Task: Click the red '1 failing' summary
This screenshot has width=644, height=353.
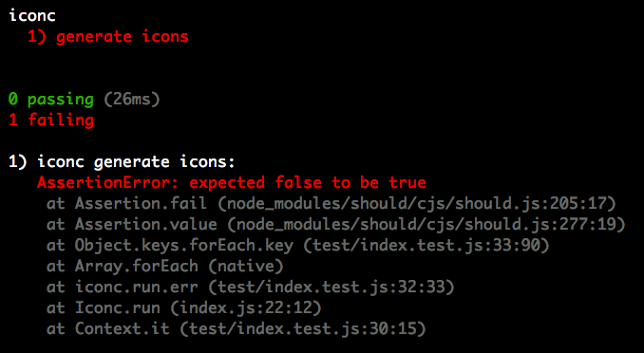Action: coord(51,120)
